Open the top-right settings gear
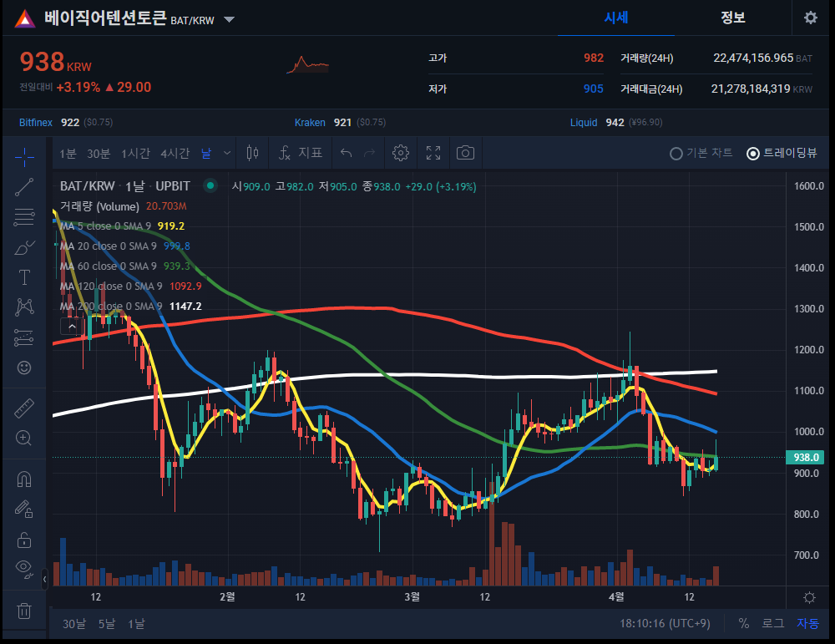The height and width of the screenshot is (644, 835). pyautogui.click(x=811, y=18)
